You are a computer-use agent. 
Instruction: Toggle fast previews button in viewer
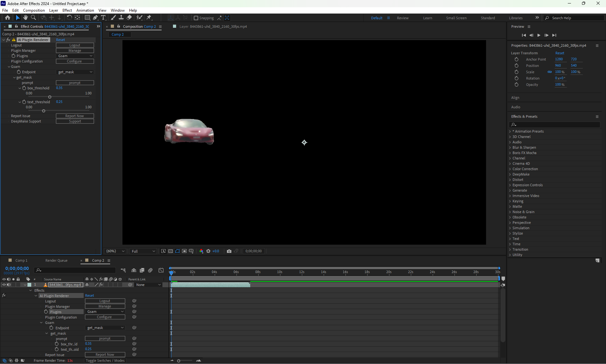pyautogui.click(x=163, y=251)
